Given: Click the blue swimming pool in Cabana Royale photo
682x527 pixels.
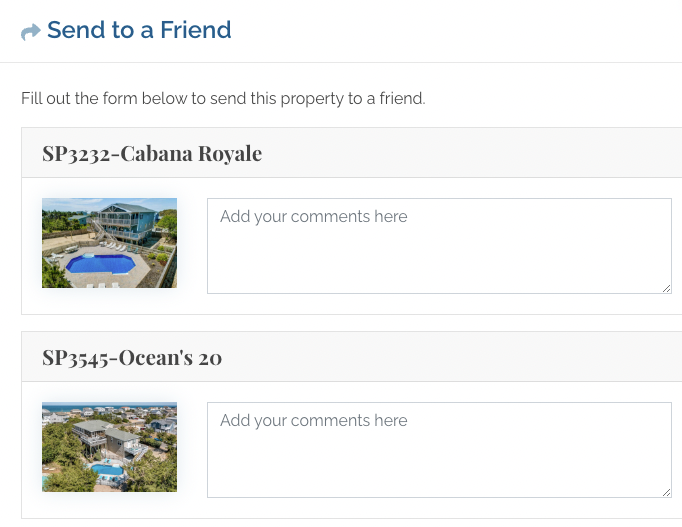Looking at the screenshot, I should tap(101, 264).
